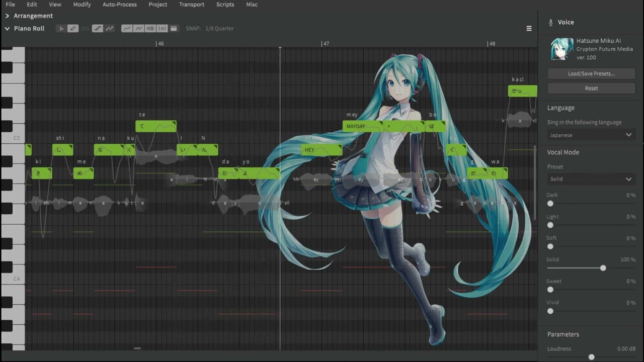Select the め note labeled me

84,173
